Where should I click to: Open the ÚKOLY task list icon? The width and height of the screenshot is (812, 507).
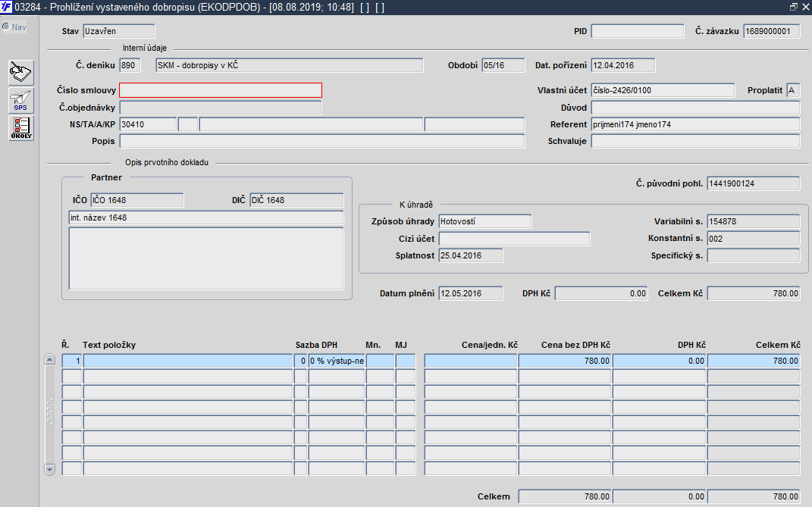21,128
